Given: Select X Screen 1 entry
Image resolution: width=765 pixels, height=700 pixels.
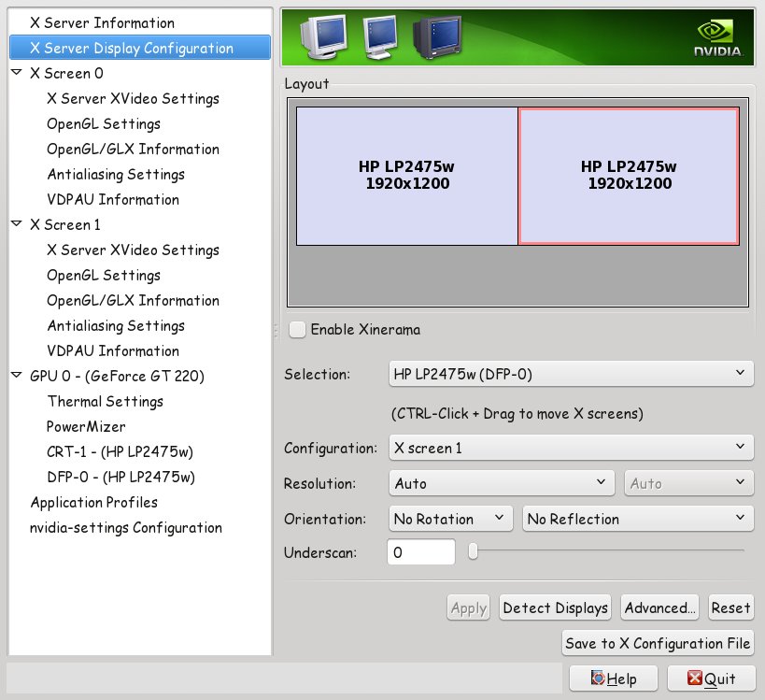Looking at the screenshot, I should (x=65, y=224).
